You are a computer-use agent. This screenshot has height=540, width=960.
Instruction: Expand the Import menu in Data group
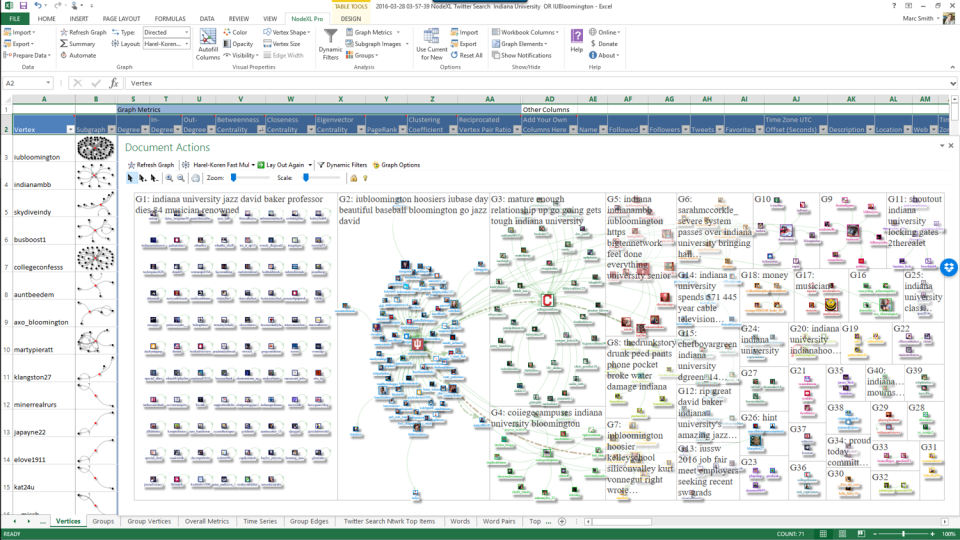point(20,32)
